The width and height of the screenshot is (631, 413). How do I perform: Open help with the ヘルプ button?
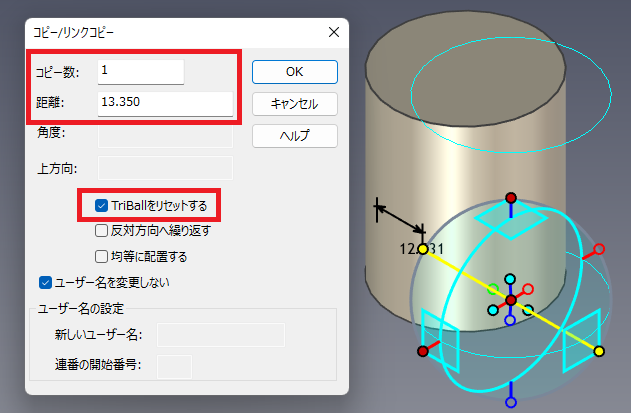tap(294, 135)
